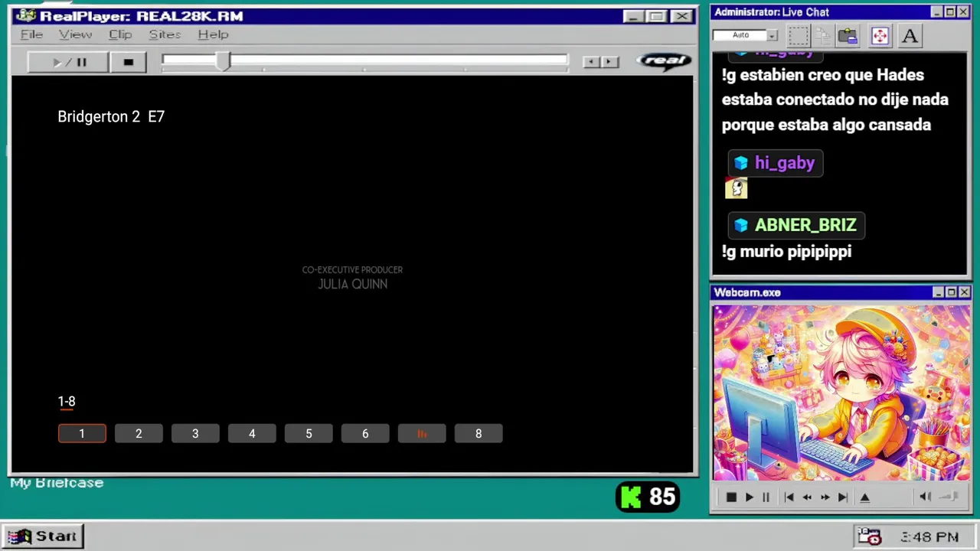The width and height of the screenshot is (980, 551).
Task: Click the Webcam fast-forward button
Action: click(x=825, y=497)
